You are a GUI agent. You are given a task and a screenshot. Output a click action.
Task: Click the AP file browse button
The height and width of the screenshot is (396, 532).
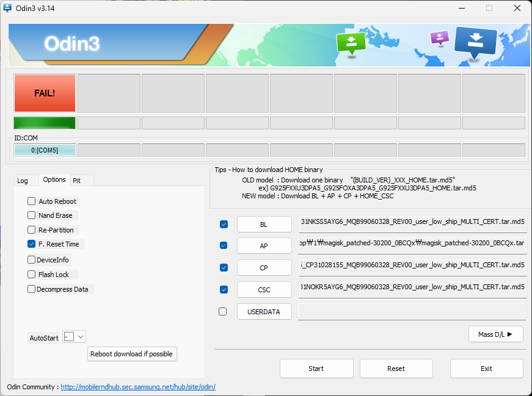pos(264,246)
